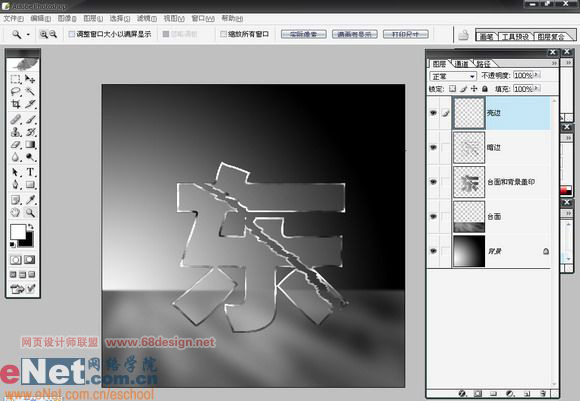This screenshot has width=580, height=401.
Task: Select the Eraser tool
Action: pos(16,145)
